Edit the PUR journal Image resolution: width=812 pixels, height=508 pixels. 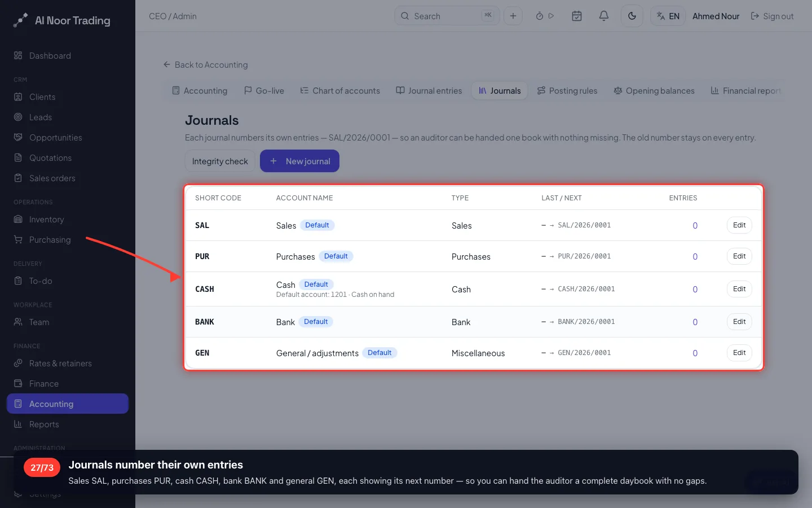[x=739, y=256]
